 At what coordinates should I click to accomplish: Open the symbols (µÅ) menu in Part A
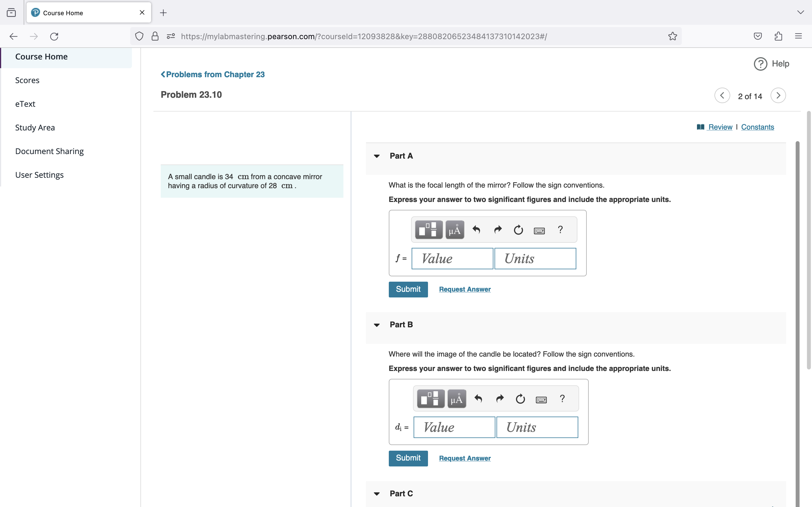(x=455, y=230)
